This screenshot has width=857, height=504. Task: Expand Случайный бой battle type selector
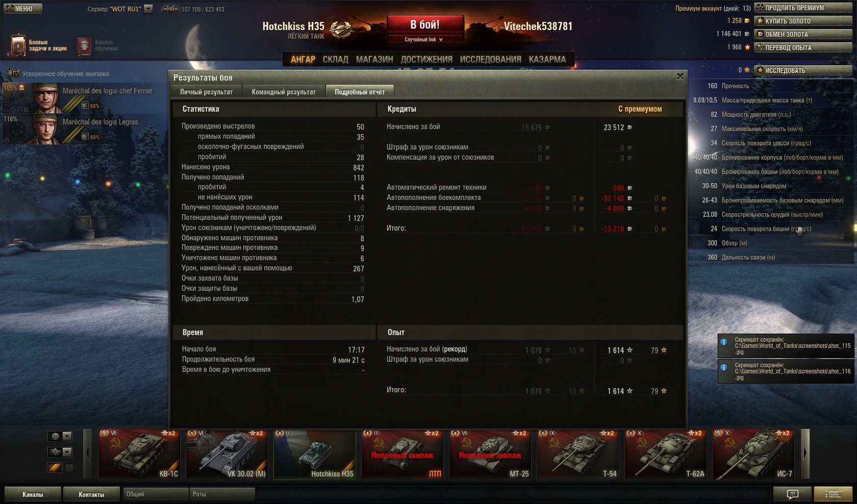click(x=424, y=39)
